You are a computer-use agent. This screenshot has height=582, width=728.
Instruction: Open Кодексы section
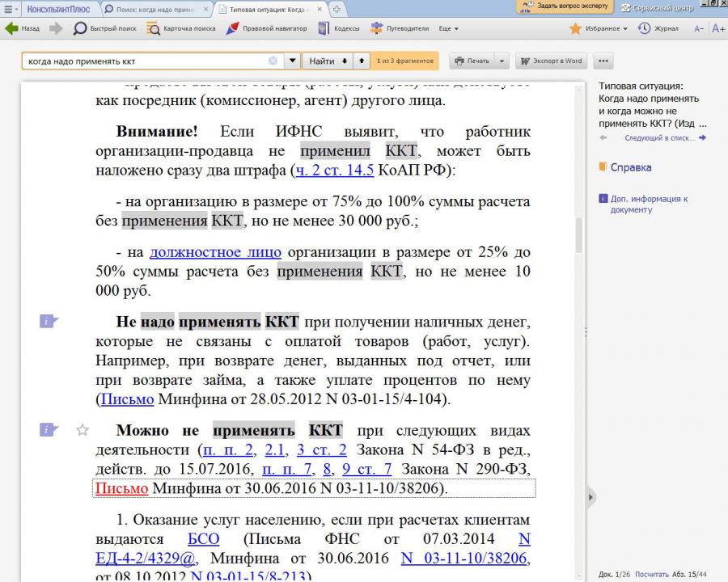coord(338,28)
